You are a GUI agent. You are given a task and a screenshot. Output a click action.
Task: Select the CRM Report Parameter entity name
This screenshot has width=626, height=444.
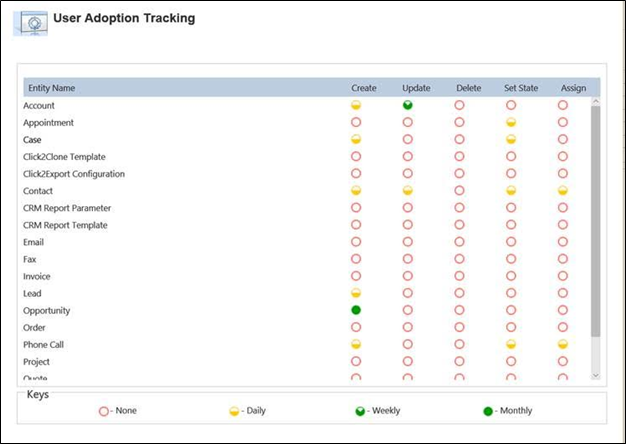(x=67, y=208)
